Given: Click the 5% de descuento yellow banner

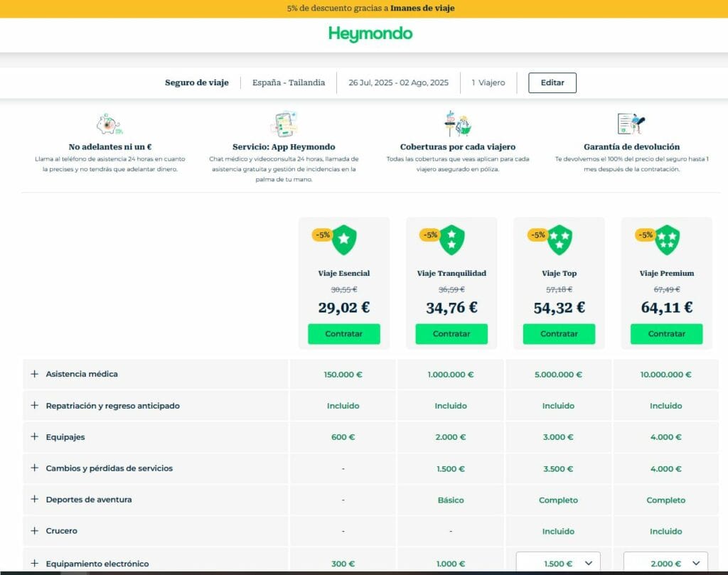Looking at the screenshot, I should [364, 9].
